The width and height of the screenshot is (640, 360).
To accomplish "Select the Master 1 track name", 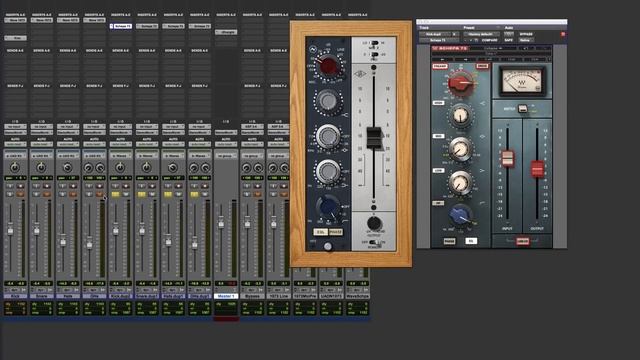I will pyautogui.click(x=225, y=296).
